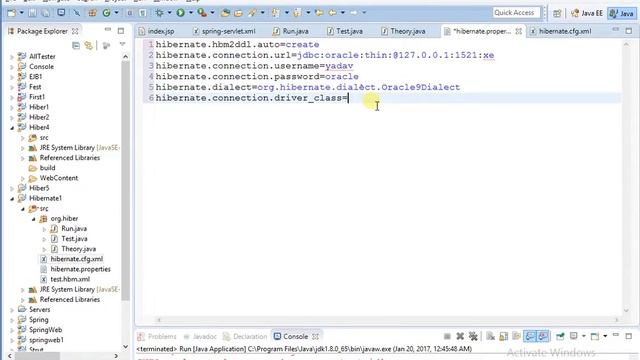The image size is (640, 360).
Task: Click the Back navigation arrow
Action: click(x=333, y=13)
